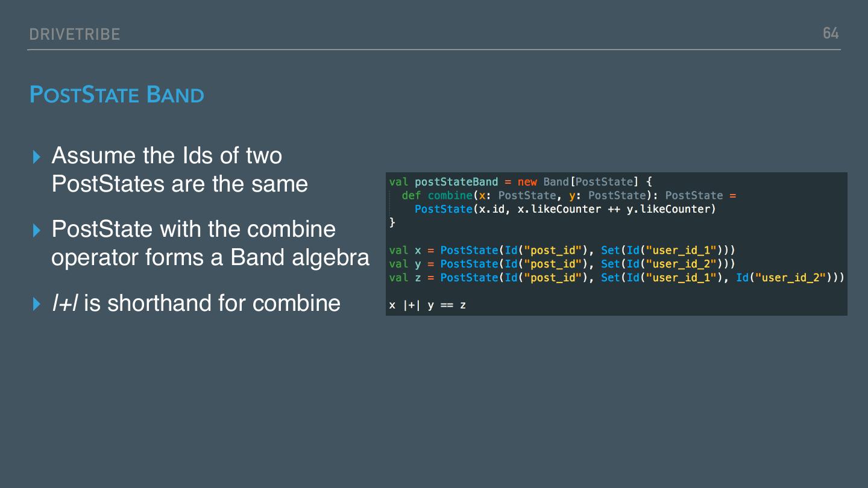The height and width of the screenshot is (488, 868).
Task: Select the "PostState Band" slide title
Action: (x=117, y=95)
